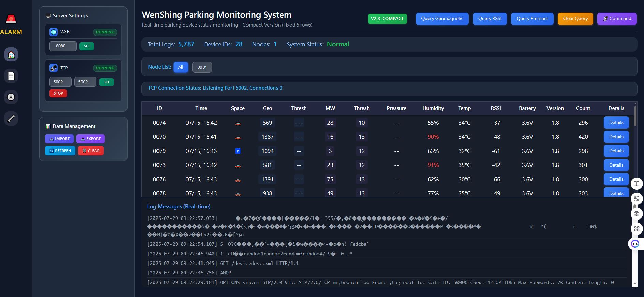Viewport: 644px width, 297px height.
Task: Open the gear settings sidebar icon
Action: click(x=11, y=97)
